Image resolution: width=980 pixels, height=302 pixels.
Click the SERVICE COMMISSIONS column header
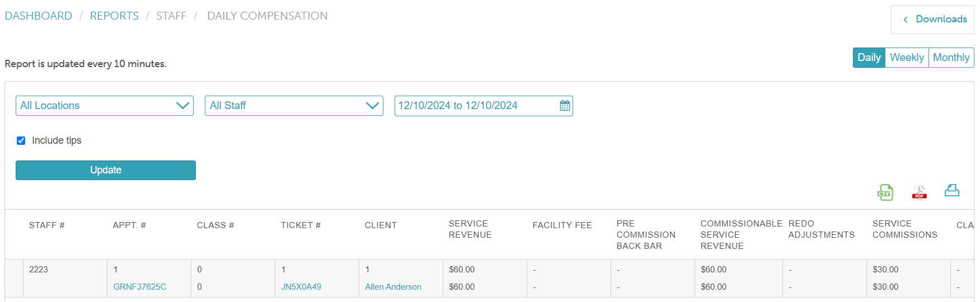pyautogui.click(x=904, y=229)
